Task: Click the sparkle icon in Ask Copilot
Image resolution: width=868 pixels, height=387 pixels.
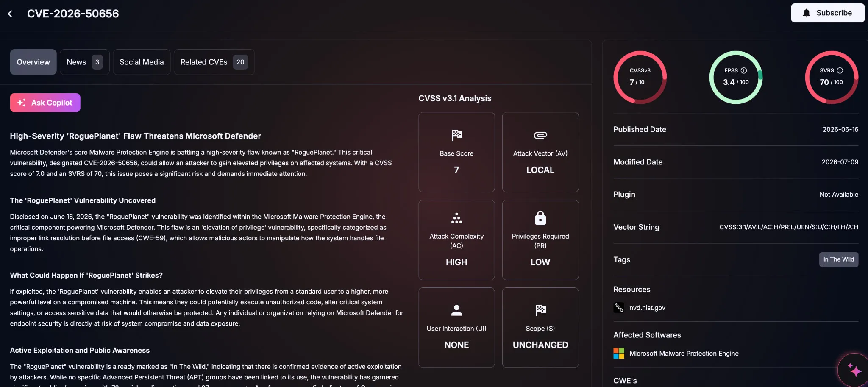Action: click(x=21, y=103)
